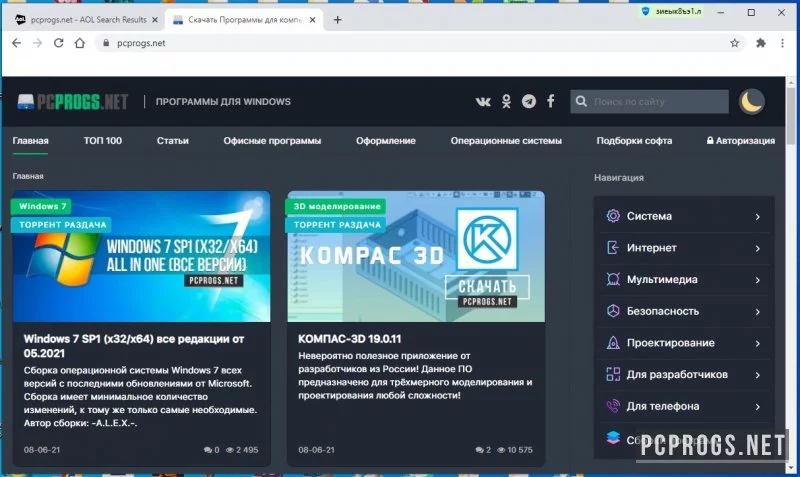Open the Odnoklassniki social icon
800x477 pixels.
pyautogui.click(x=506, y=102)
